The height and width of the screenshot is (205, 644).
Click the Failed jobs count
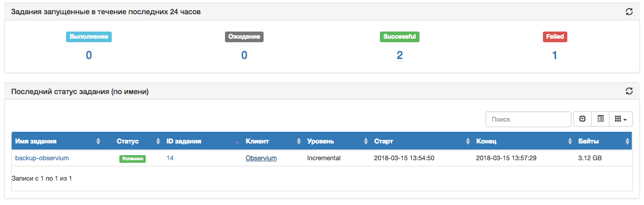click(555, 55)
